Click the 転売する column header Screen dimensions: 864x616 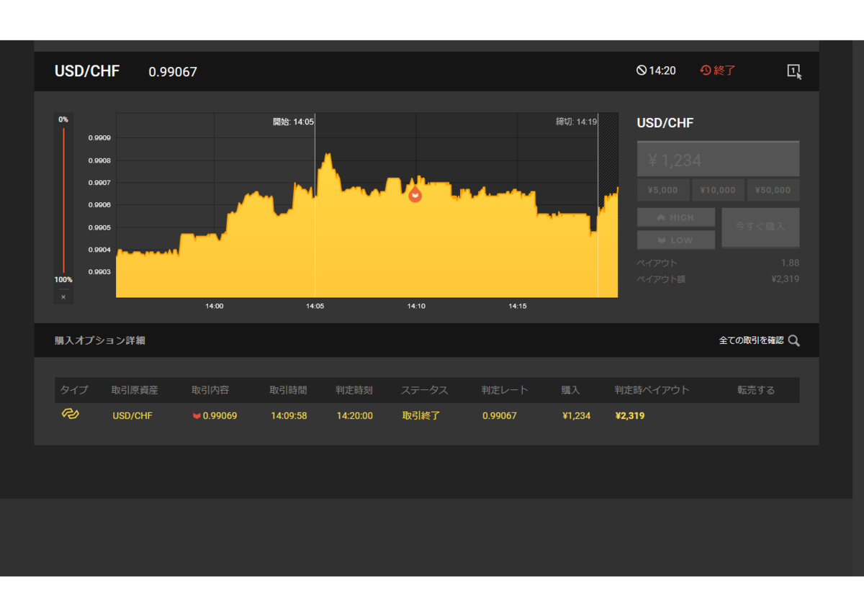[x=756, y=390]
